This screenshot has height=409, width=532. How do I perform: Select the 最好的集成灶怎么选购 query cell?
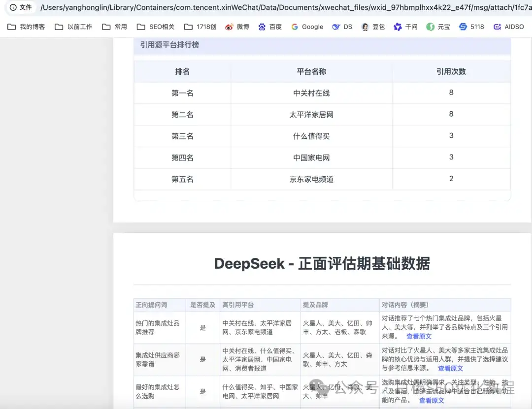[x=160, y=391]
